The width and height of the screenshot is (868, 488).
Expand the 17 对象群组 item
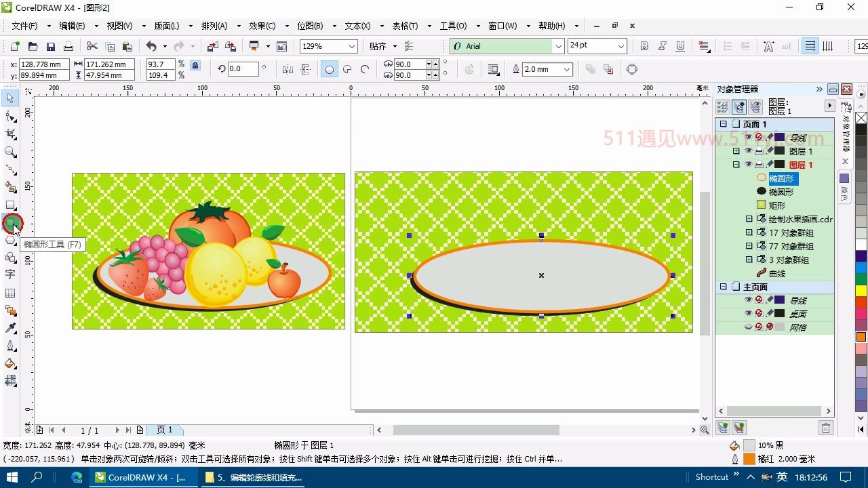[x=749, y=232]
